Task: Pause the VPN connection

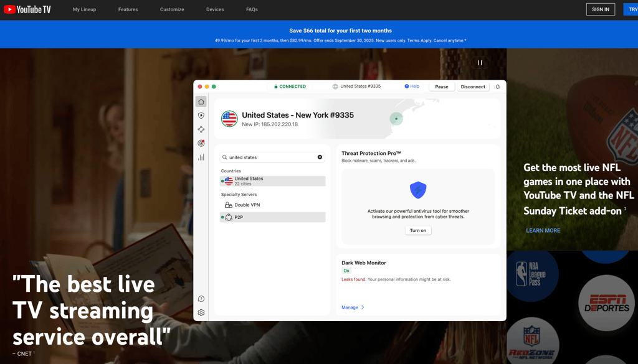Action: click(442, 86)
